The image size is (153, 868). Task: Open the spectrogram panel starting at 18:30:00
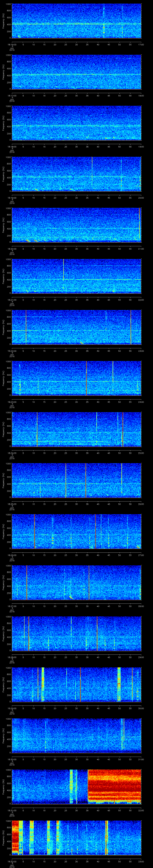tap(76, 736)
